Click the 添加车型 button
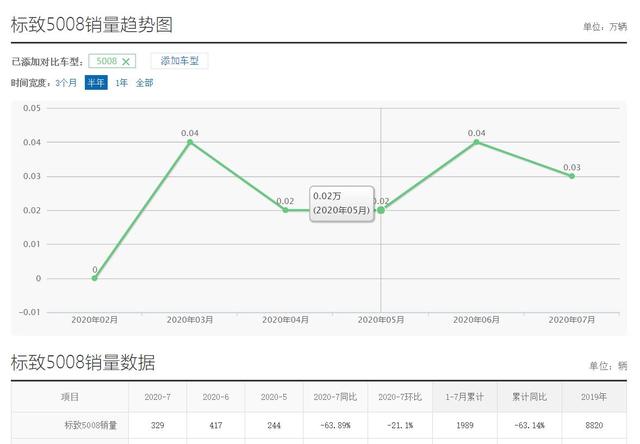640x444 pixels. point(180,61)
